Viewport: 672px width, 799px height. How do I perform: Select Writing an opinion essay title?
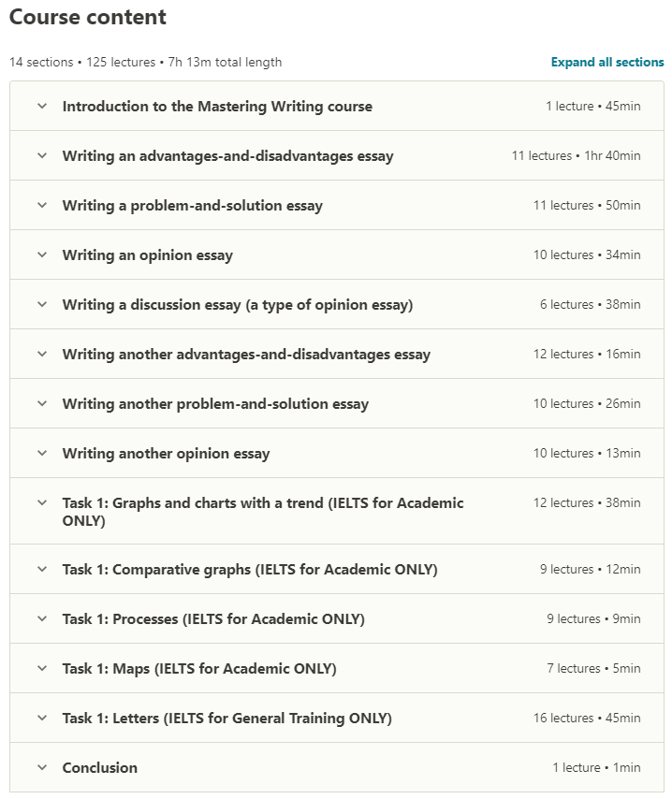pos(147,254)
